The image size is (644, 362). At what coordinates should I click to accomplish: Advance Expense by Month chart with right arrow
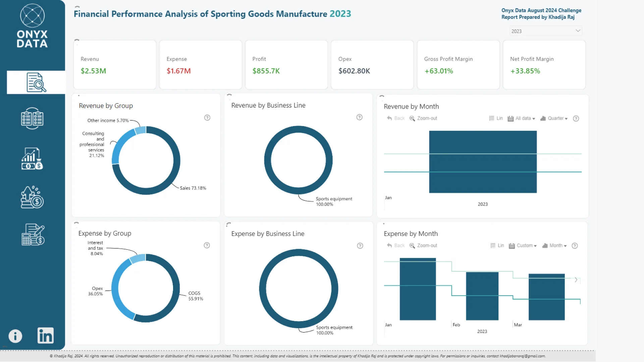point(576,280)
